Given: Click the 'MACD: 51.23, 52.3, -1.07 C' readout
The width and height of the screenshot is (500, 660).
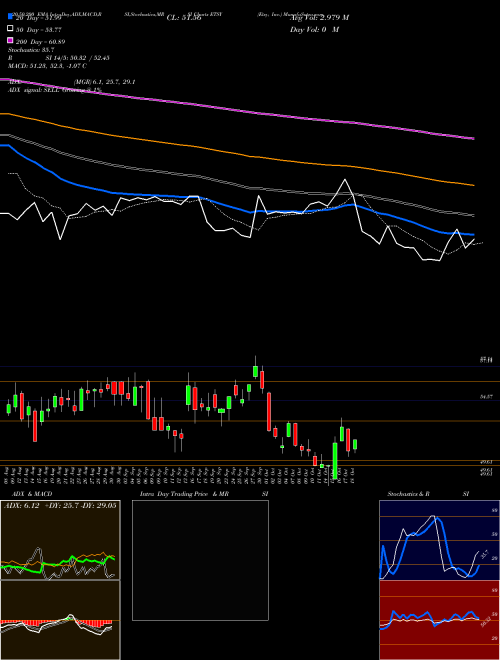Looking at the screenshot, I should [x=48, y=66].
